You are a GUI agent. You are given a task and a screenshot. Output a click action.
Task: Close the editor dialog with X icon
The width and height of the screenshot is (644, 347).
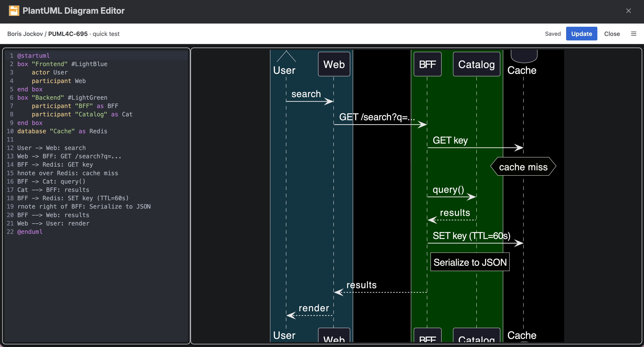[628, 11]
